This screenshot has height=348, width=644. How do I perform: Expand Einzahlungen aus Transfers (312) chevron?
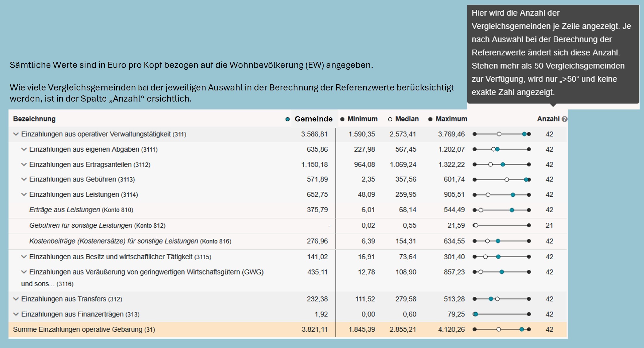click(16, 299)
